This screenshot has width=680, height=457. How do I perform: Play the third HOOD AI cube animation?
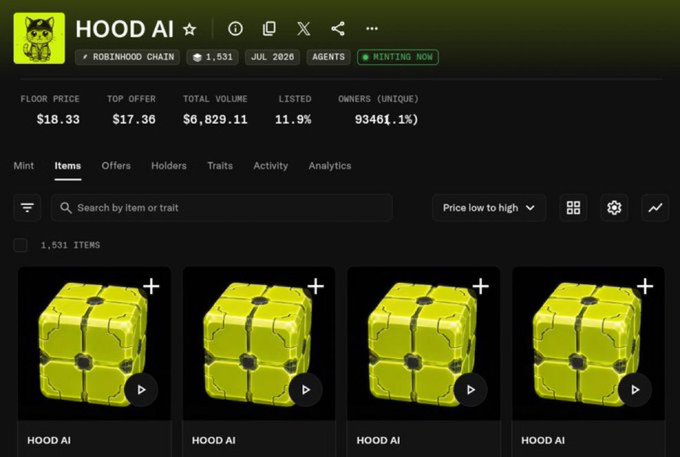coord(471,390)
